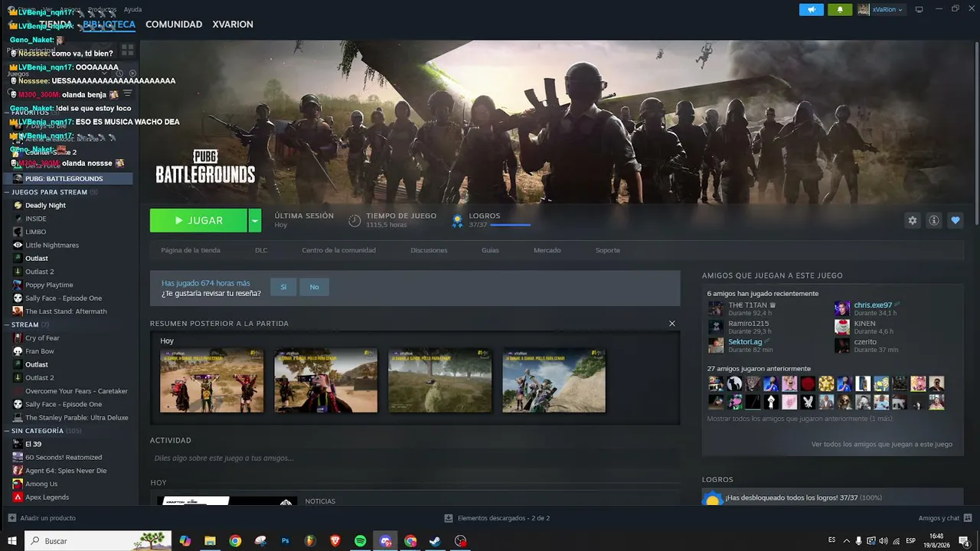Open Brave browser from the taskbar
Viewport: 980px width, 551px height.
(335, 541)
